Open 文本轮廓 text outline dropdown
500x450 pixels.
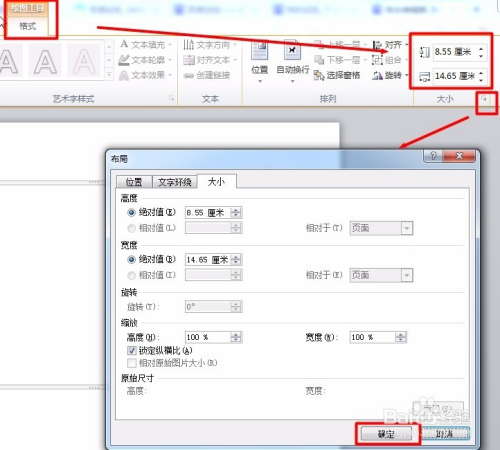click(146, 60)
